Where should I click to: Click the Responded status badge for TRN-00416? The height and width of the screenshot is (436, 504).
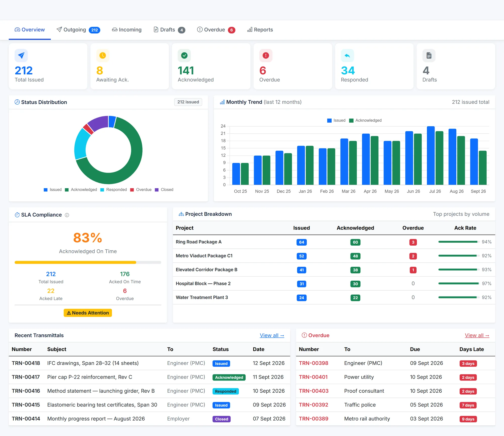tap(226, 391)
